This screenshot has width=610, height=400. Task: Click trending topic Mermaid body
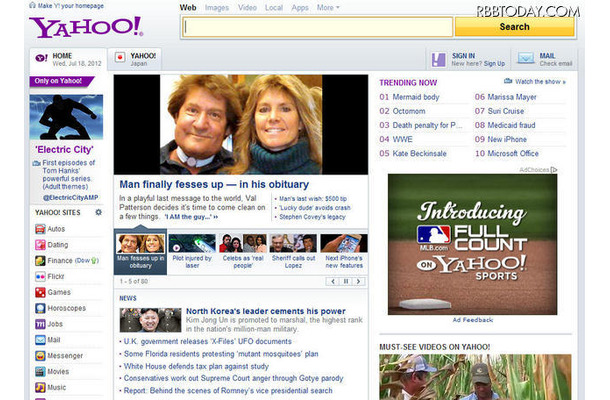click(x=416, y=97)
